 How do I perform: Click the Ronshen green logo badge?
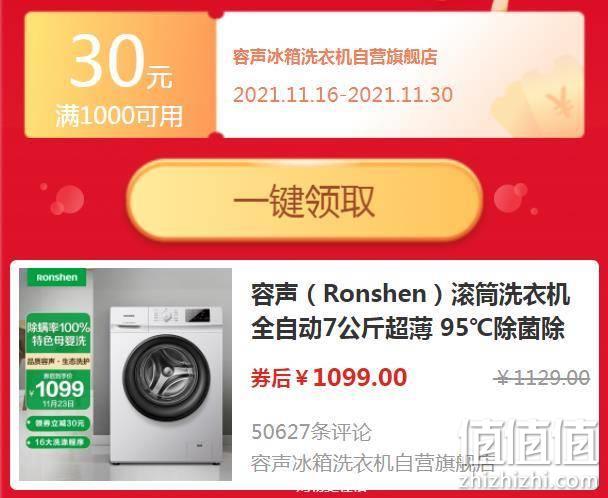click(x=57, y=277)
